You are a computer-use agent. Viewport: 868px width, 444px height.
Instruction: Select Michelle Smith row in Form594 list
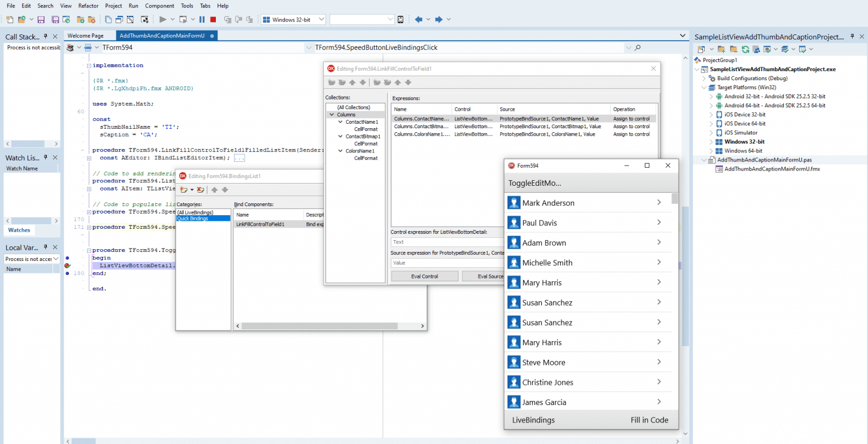pos(588,262)
